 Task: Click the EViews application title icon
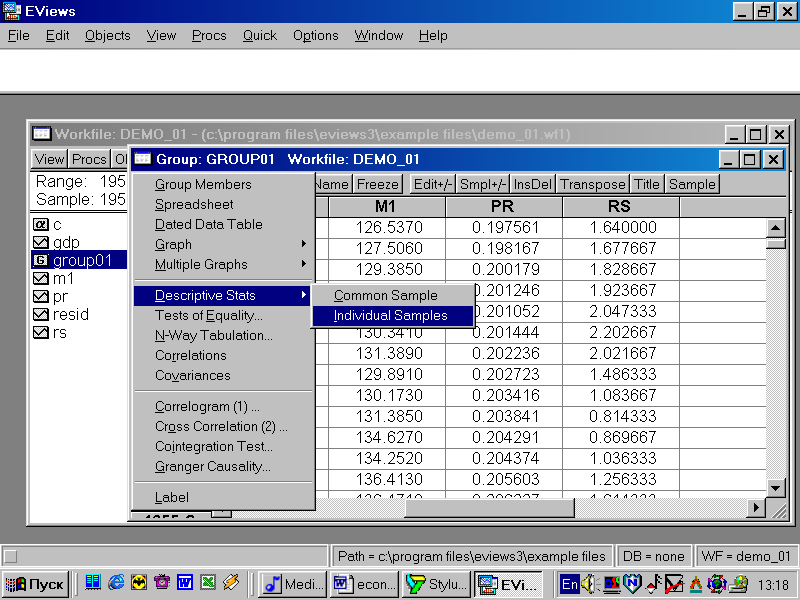click(12, 11)
